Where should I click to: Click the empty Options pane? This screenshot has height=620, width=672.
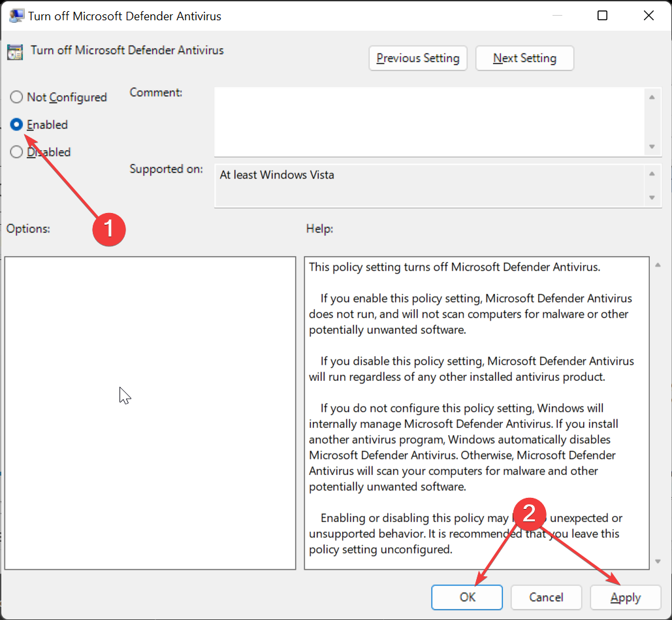pyautogui.click(x=150, y=413)
